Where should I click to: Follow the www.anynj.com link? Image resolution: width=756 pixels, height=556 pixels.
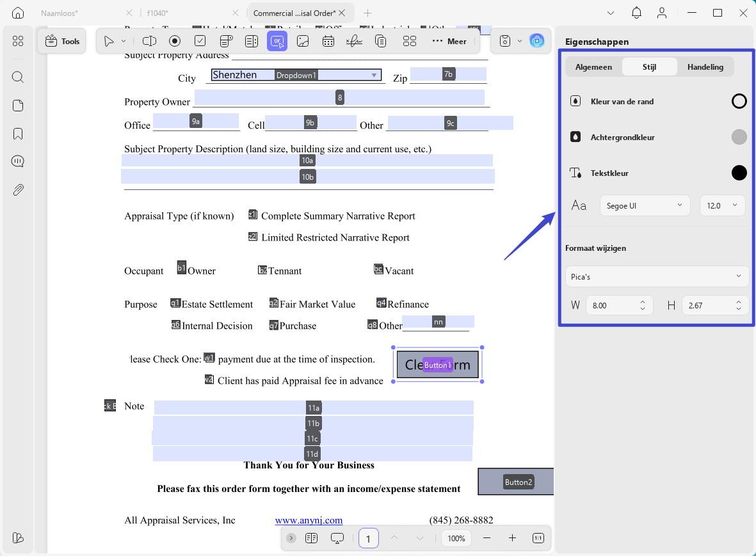click(x=309, y=520)
